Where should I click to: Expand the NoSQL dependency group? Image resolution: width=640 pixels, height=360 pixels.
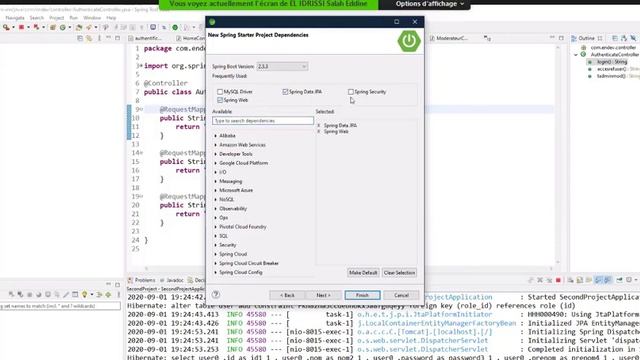[216, 199]
